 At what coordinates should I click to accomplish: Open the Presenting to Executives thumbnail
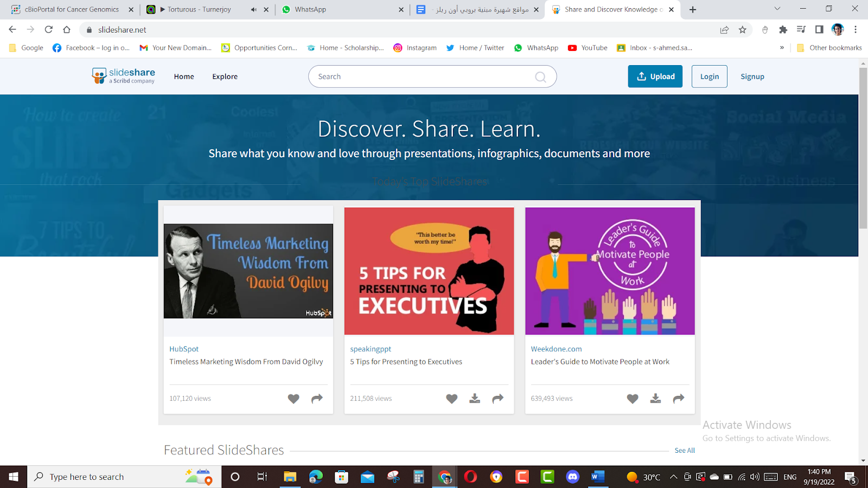429,271
